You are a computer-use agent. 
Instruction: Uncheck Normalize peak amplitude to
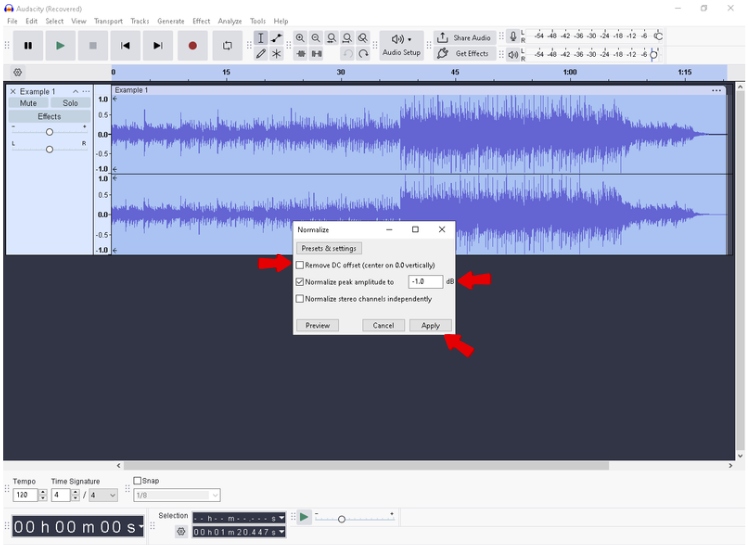[x=300, y=282]
